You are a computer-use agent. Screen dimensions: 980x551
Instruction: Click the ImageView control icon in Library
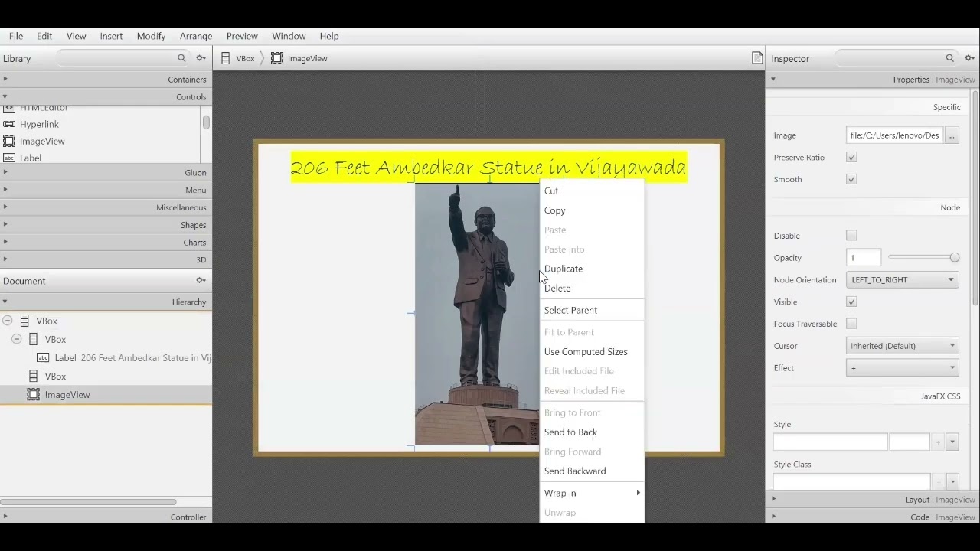tap(9, 141)
